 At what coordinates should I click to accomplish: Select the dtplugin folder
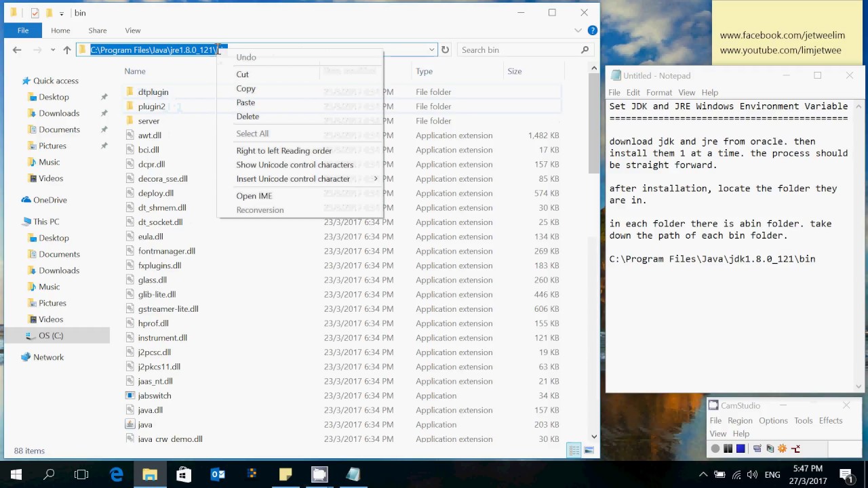[153, 92]
